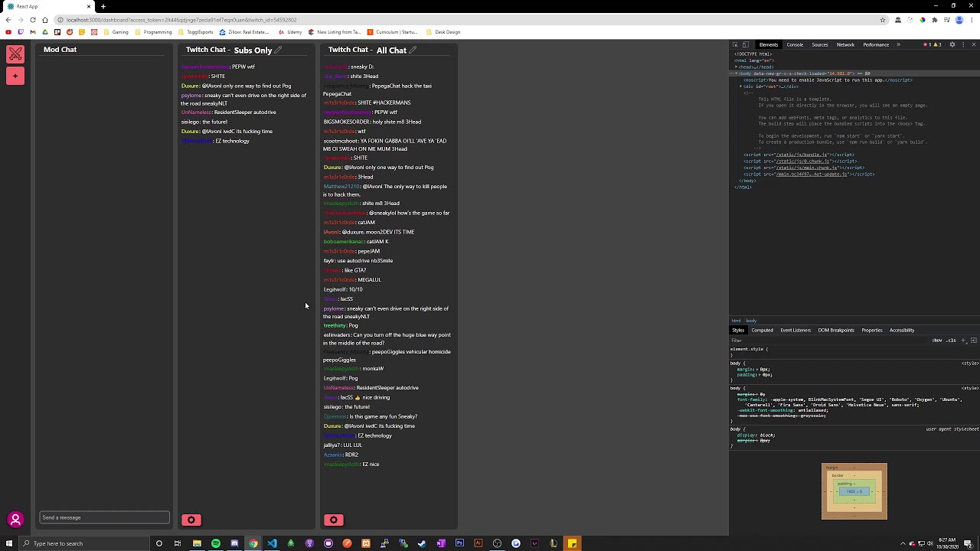This screenshot has width=980, height=551.
Task: Open the /static/js/main.chunk.js script link
Action: 806,168
